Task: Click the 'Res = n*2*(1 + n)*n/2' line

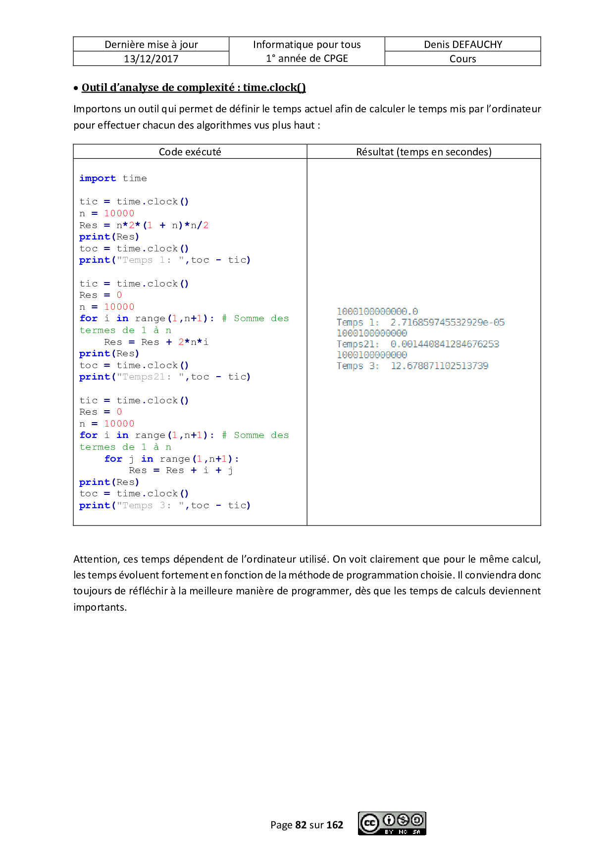Action: pyautogui.click(x=144, y=225)
